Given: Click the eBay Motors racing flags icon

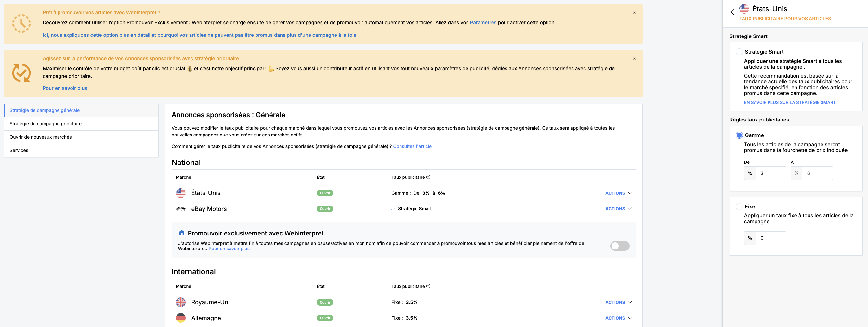Looking at the screenshot, I should [181, 209].
